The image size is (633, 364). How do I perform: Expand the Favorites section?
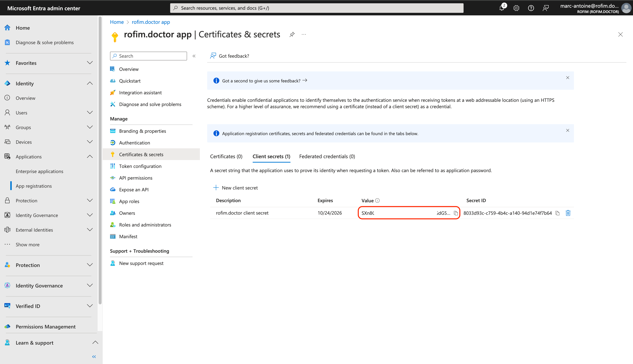[x=90, y=63]
